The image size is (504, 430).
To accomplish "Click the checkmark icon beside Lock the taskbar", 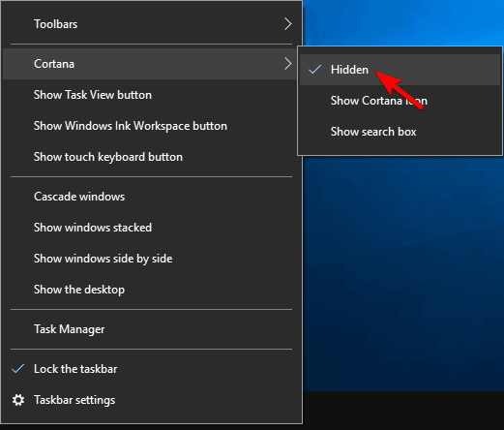I will (x=18, y=369).
